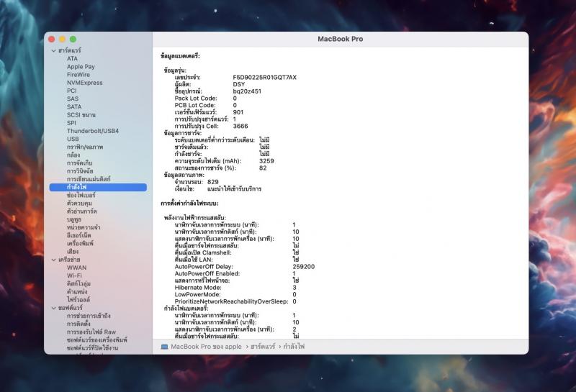Select SPI in the sidebar
This screenshot has width=576, height=392.
point(71,123)
